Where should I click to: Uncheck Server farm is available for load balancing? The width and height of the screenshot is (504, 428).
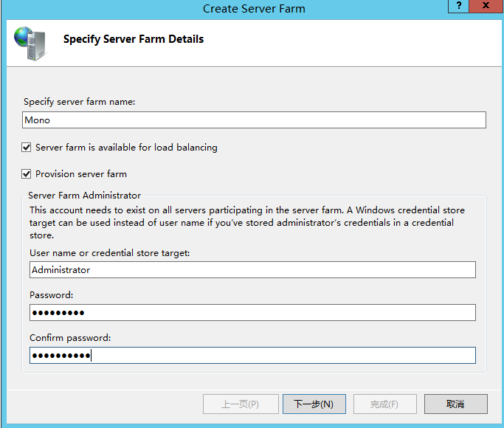click(27, 148)
